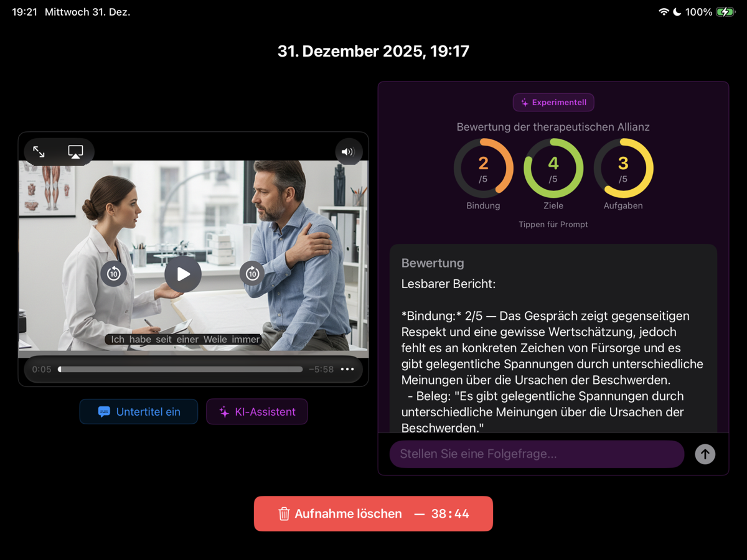Click the Bewertung der therapeutischen Allianz title

[x=553, y=127]
